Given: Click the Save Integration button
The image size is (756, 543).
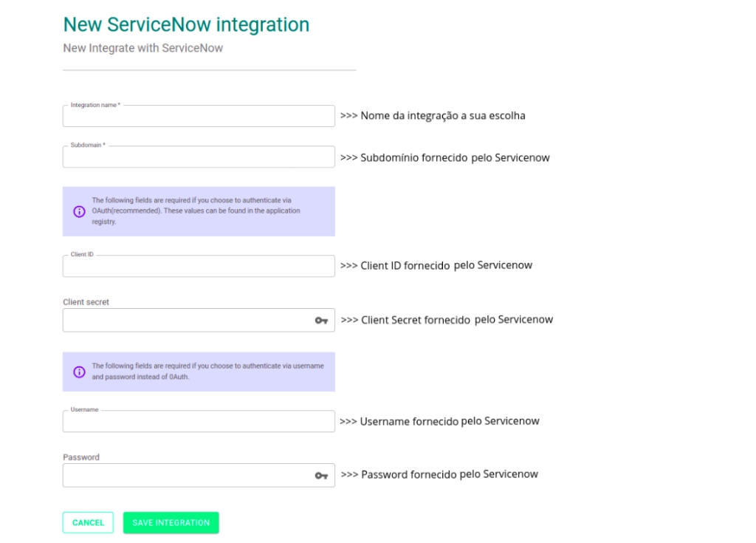Looking at the screenshot, I should coord(171,522).
